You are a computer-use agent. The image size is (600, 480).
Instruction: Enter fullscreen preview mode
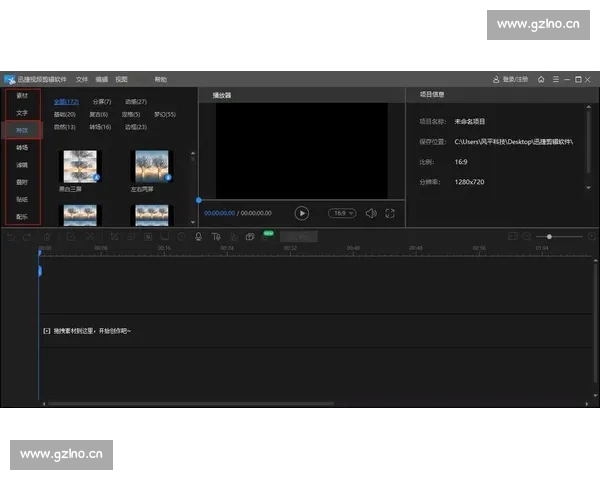point(390,213)
